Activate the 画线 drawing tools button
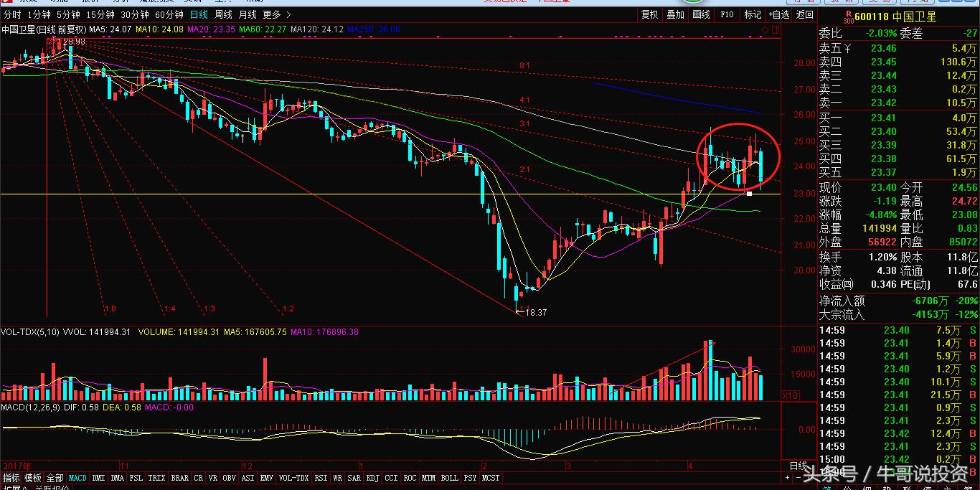 (x=701, y=15)
